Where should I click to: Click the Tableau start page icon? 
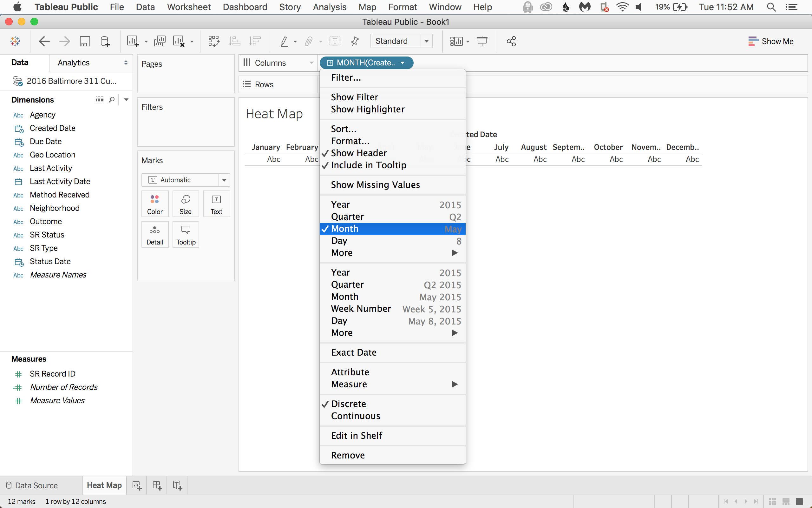click(16, 41)
